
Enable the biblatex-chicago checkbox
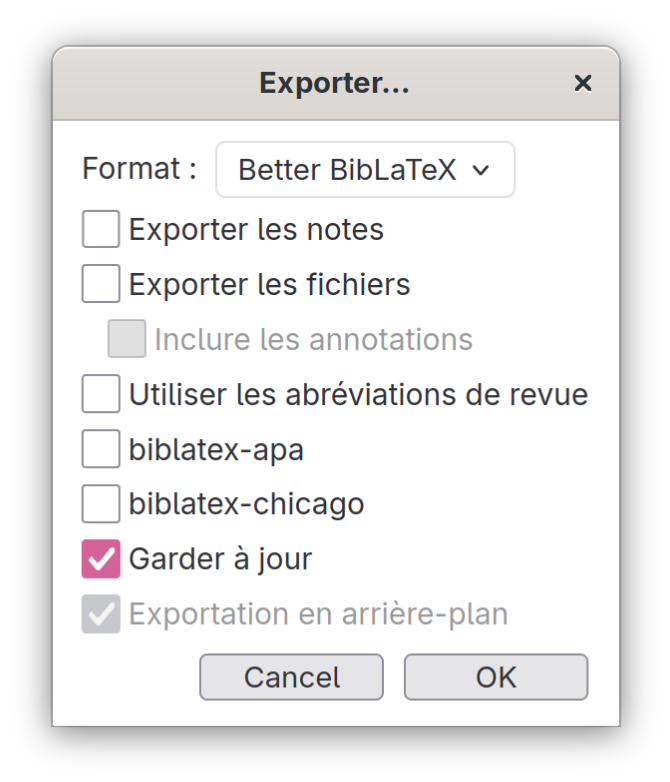(x=101, y=503)
